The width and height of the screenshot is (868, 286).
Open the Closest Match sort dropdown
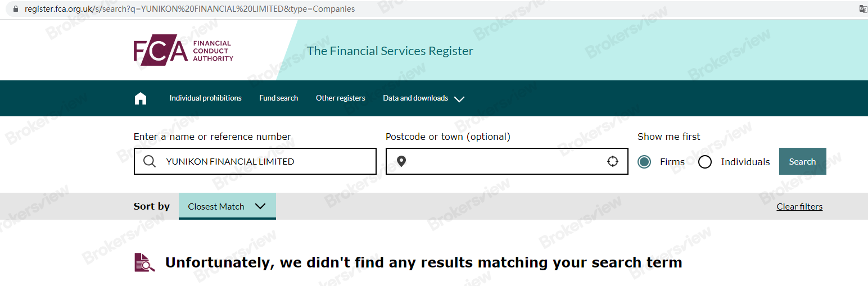(x=227, y=206)
